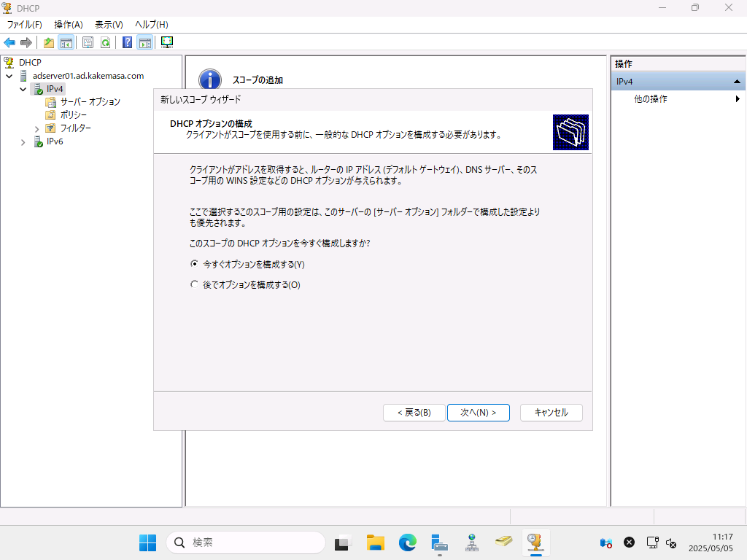Expand the IPv6 tree node
The height and width of the screenshot is (560, 747).
pyautogui.click(x=23, y=142)
